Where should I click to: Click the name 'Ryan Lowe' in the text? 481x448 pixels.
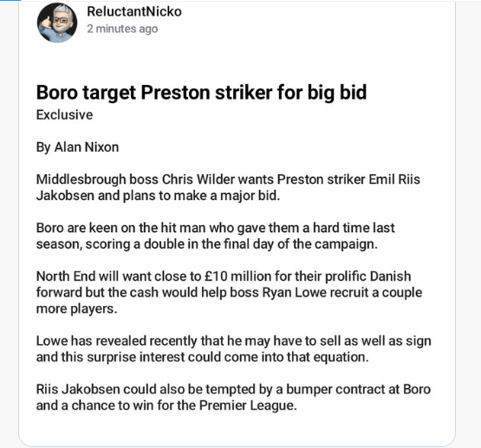pyautogui.click(x=294, y=293)
